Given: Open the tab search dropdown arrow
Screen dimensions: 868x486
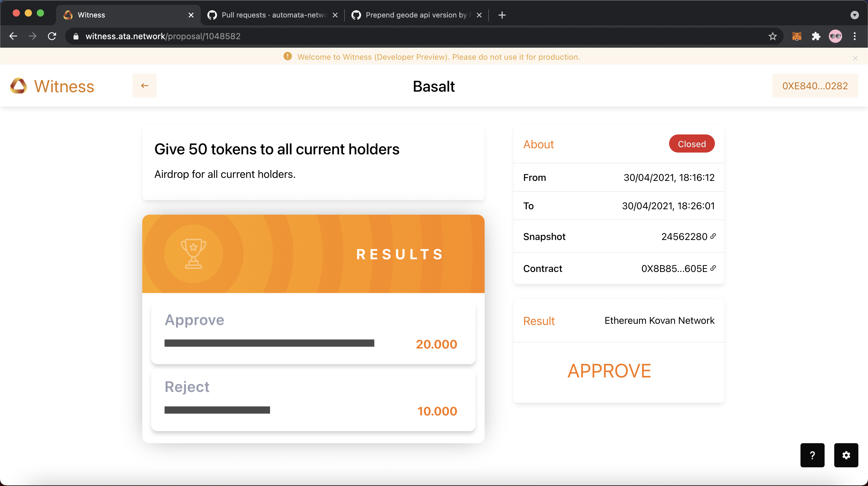Looking at the screenshot, I should (854, 15).
